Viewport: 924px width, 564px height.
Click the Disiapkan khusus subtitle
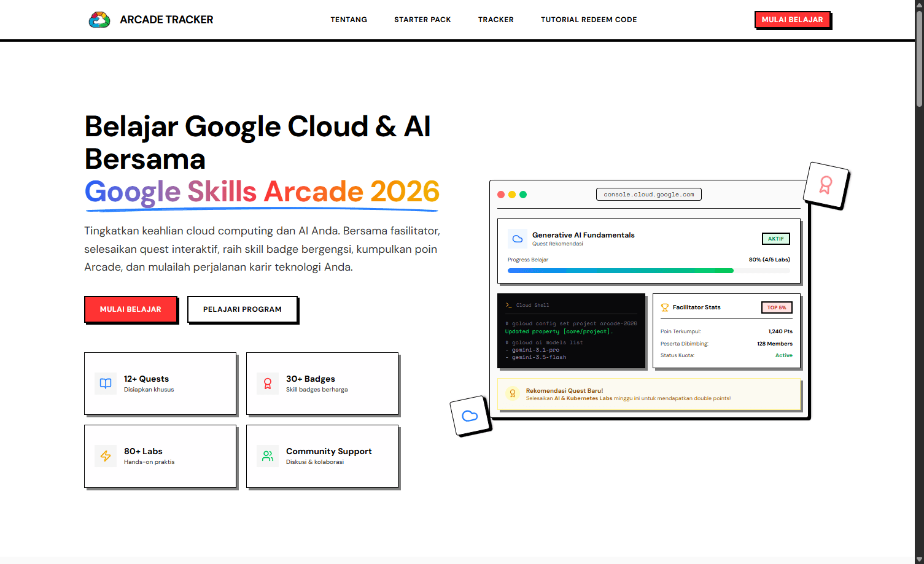click(x=149, y=390)
